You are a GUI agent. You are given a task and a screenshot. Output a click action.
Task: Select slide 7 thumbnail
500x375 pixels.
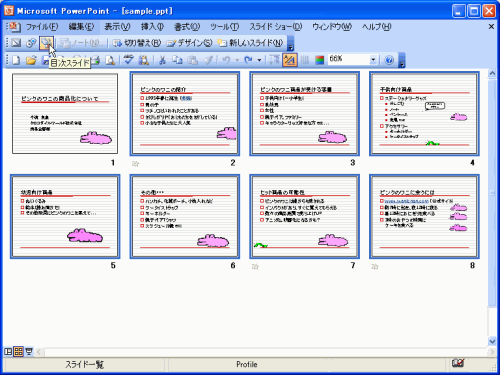click(304, 216)
